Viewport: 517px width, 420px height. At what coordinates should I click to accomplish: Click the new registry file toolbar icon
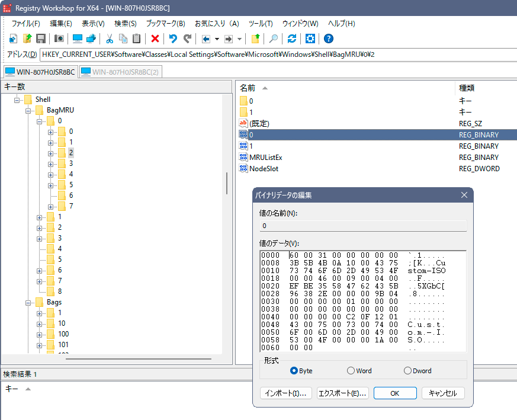pyautogui.click(x=13, y=39)
